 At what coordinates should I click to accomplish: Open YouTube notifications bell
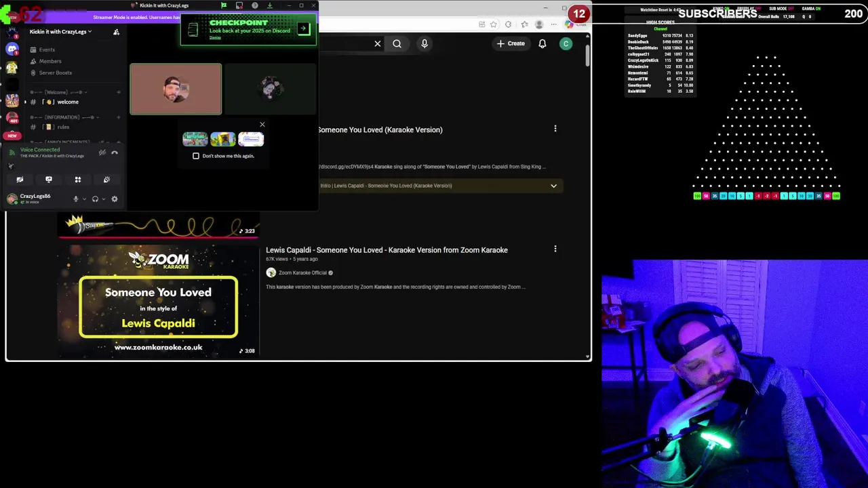click(542, 43)
